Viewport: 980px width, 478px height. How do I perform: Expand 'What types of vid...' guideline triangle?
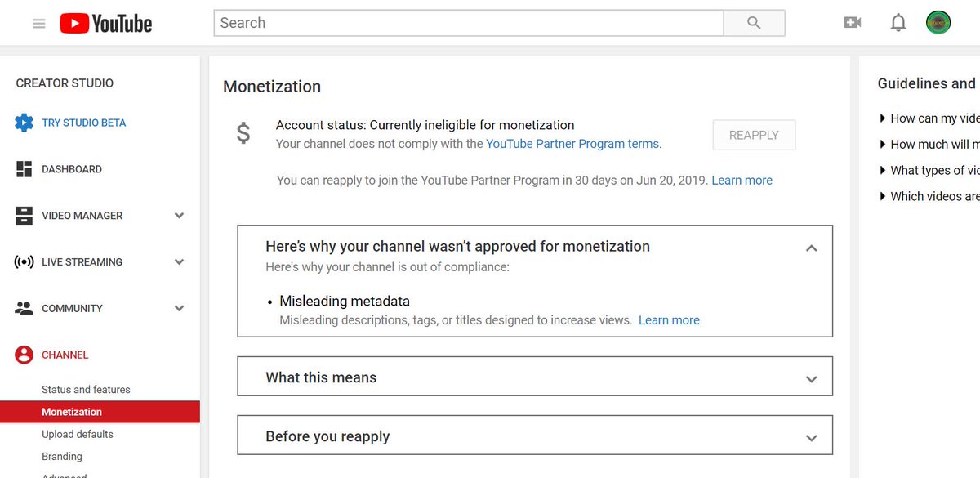click(x=883, y=170)
